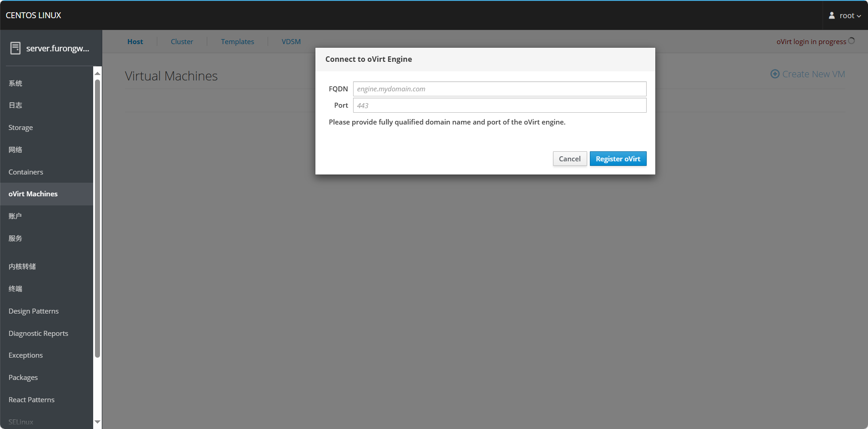Click the sidebar vertical scrollbar thumb
The image size is (868, 429).
97,219
